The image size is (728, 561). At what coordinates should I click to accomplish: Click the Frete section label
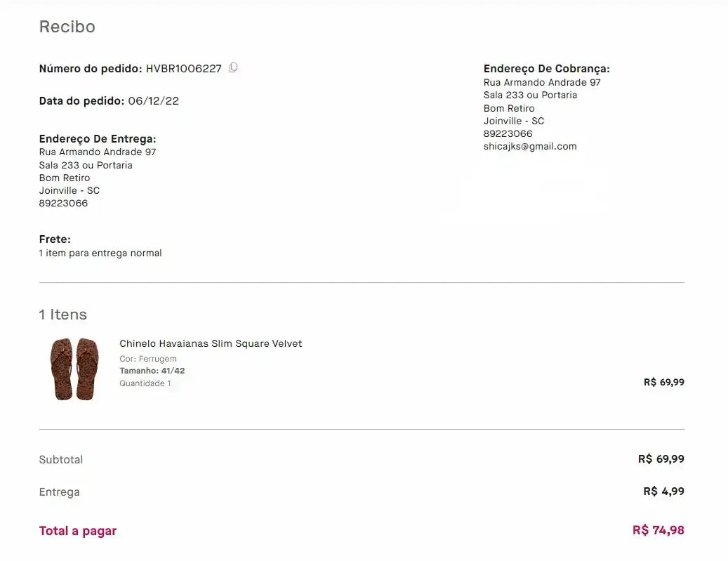pos(55,239)
